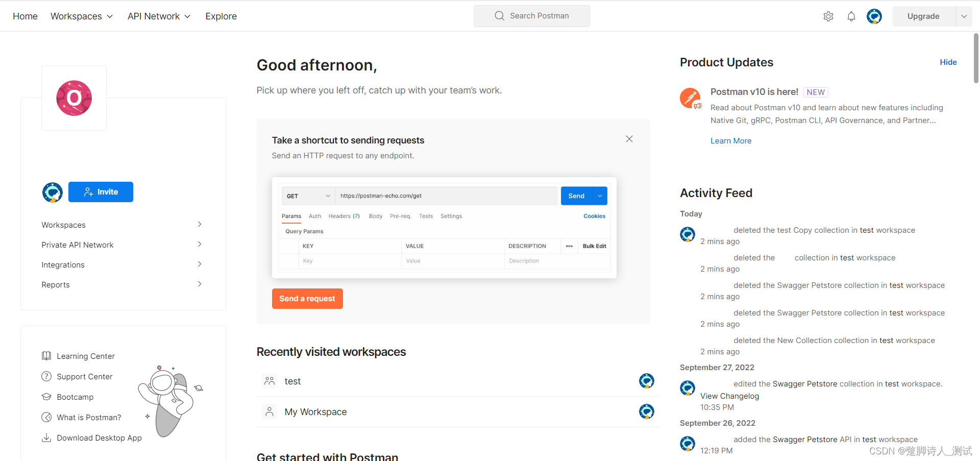Navigate to the Explore menu item
The width and height of the screenshot is (980, 461).
coord(220,16)
